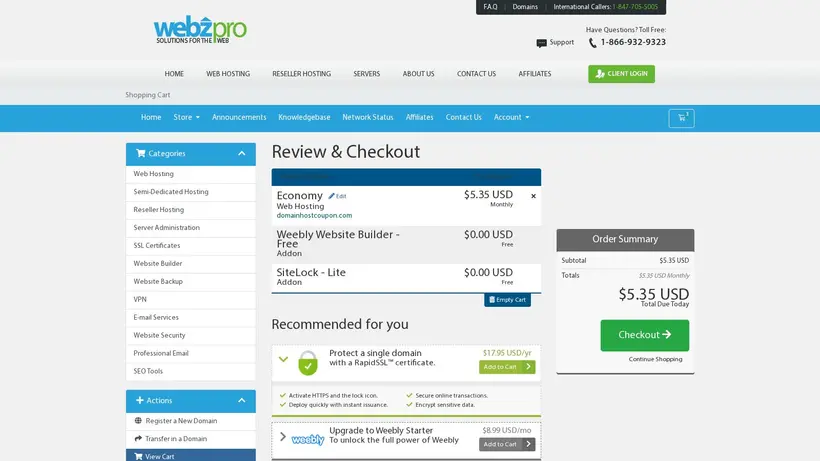Click the Categories cart icon
The image size is (820, 461).
(x=141, y=153)
